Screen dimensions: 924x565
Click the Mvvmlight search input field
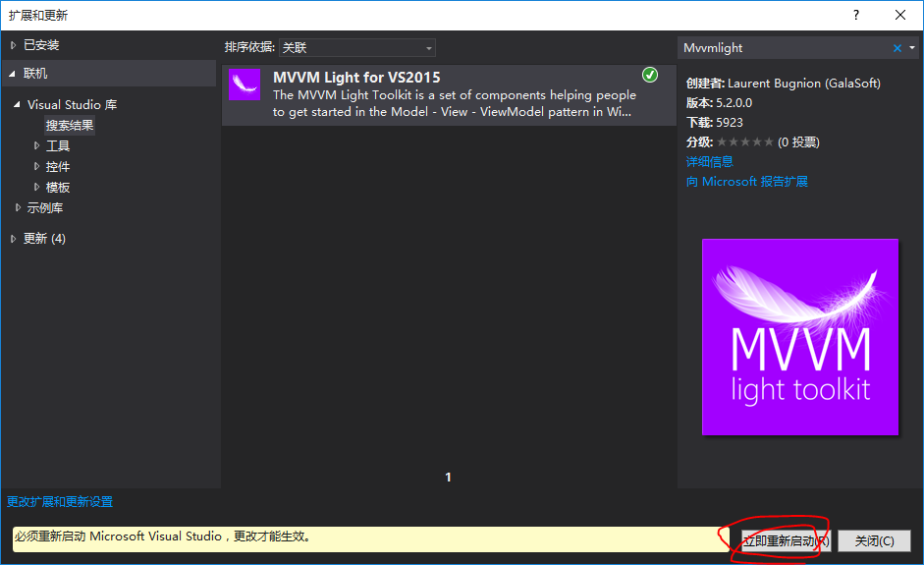click(x=784, y=48)
